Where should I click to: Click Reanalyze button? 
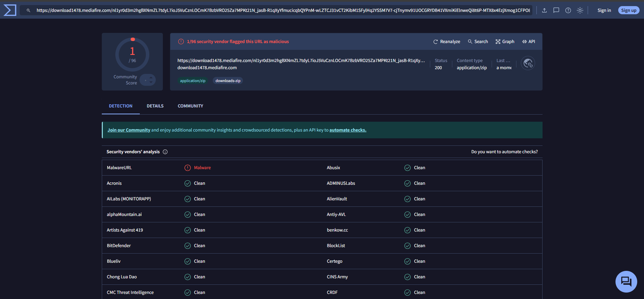click(447, 42)
